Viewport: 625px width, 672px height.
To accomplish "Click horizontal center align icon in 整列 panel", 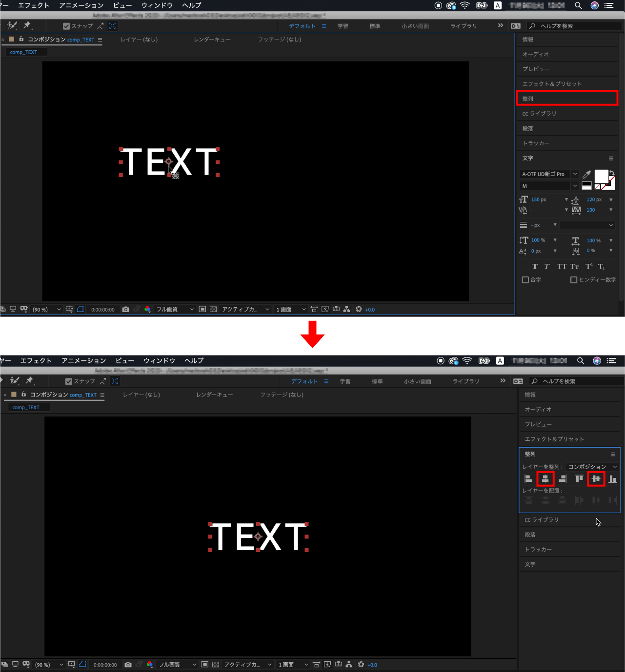I will click(545, 479).
